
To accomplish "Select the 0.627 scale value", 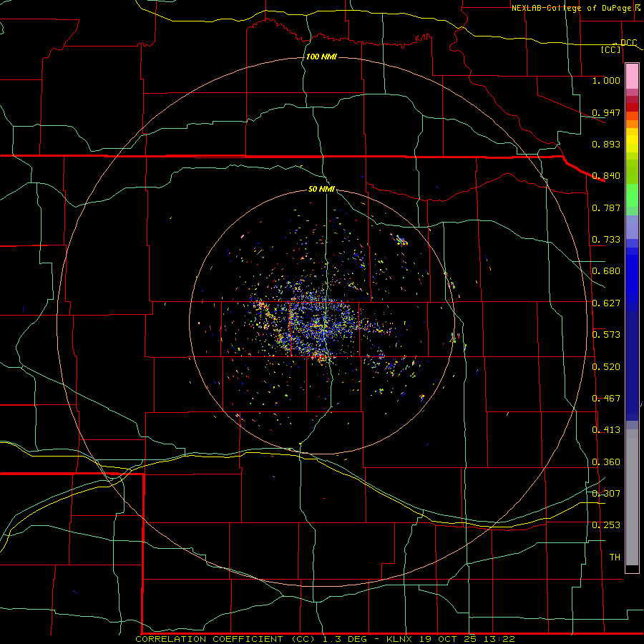I will 606,303.
